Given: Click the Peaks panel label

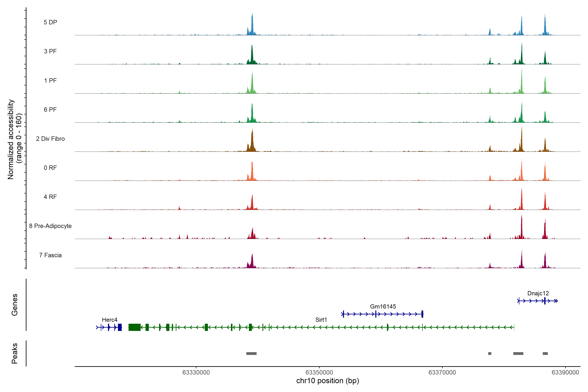Looking at the screenshot, I should coord(15,353).
